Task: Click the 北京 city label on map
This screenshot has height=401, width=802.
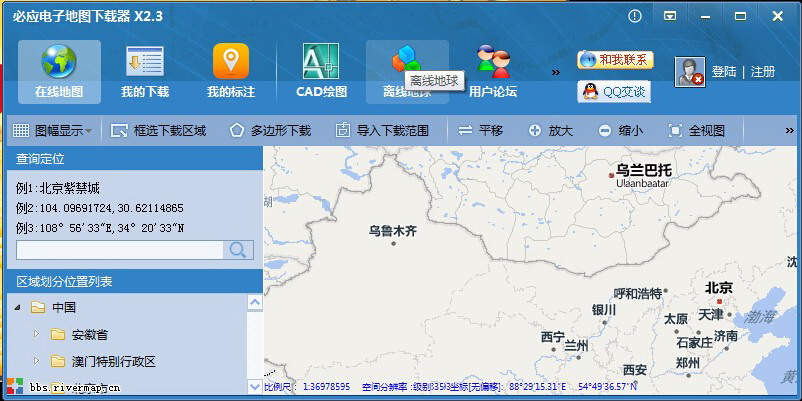Action: [x=719, y=287]
